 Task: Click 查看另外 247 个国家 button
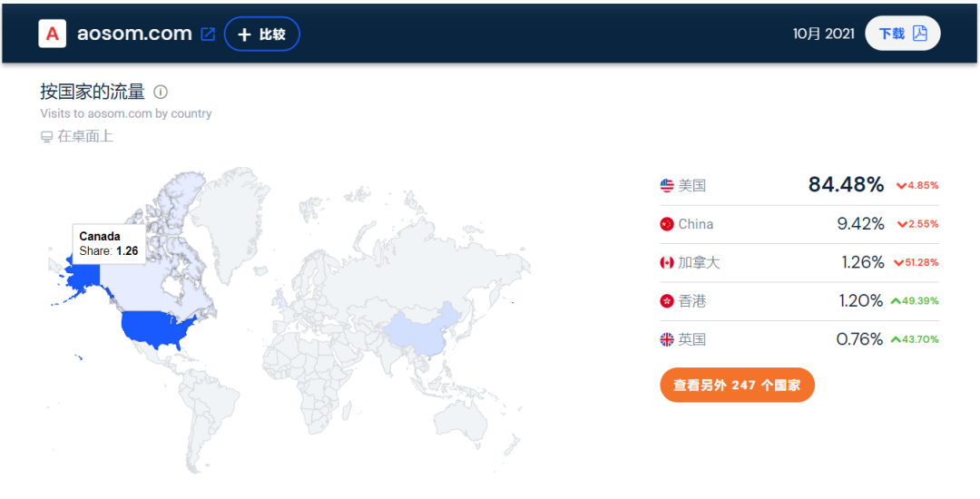coord(737,386)
